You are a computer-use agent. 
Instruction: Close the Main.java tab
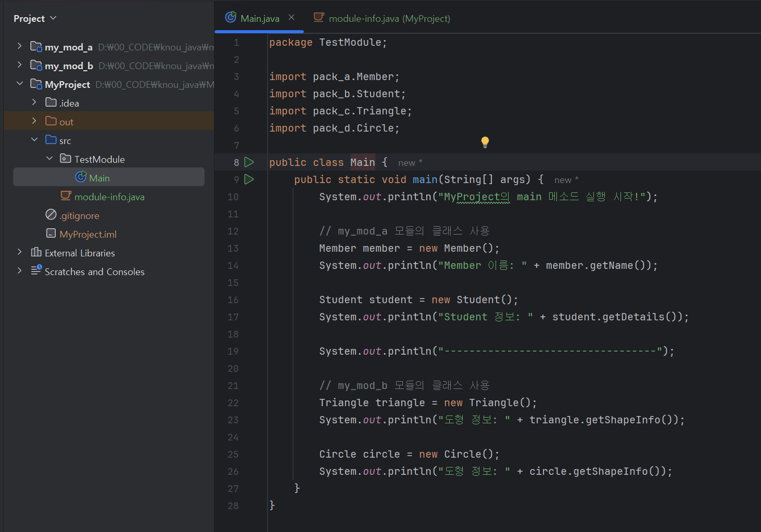pyautogui.click(x=291, y=18)
